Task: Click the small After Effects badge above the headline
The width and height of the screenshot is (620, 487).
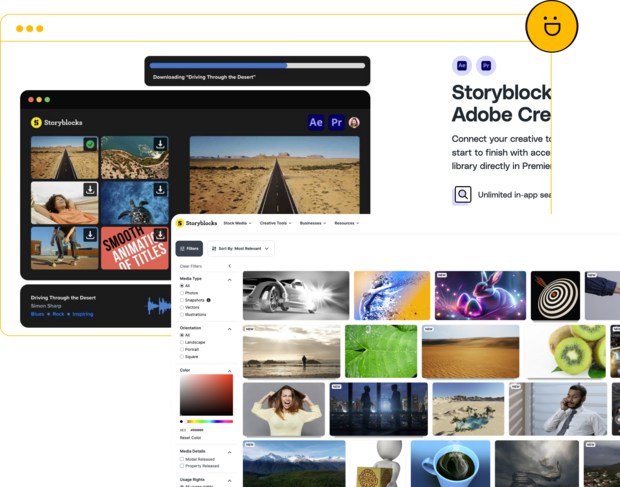Action: (462, 66)
